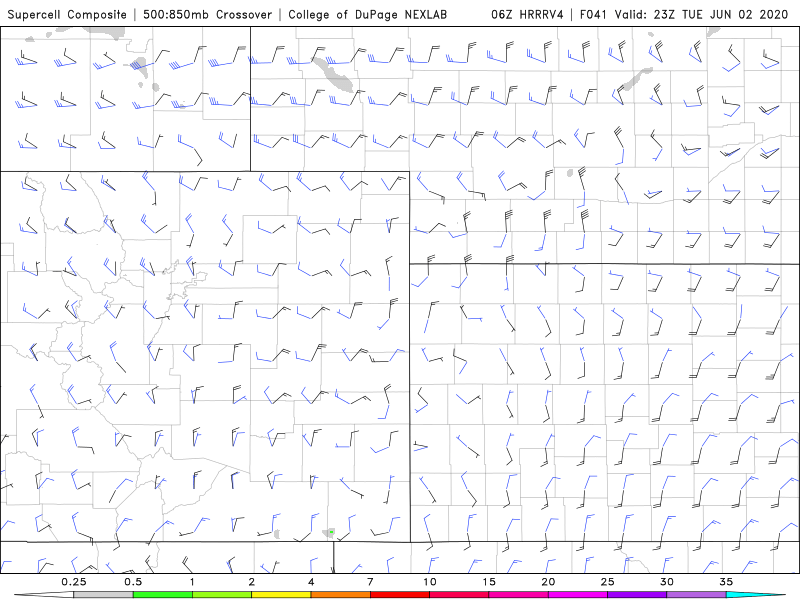Click the lime green legend swatch between 1 and 2
800x600 pixels.
tap(222, 595)
